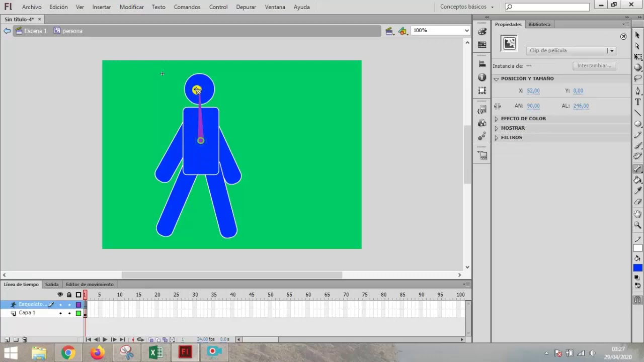Image resolution: width=644 pixels, height=362 pixels.
Task: Choose the Free Transform tool
Action: coord(637,57)
